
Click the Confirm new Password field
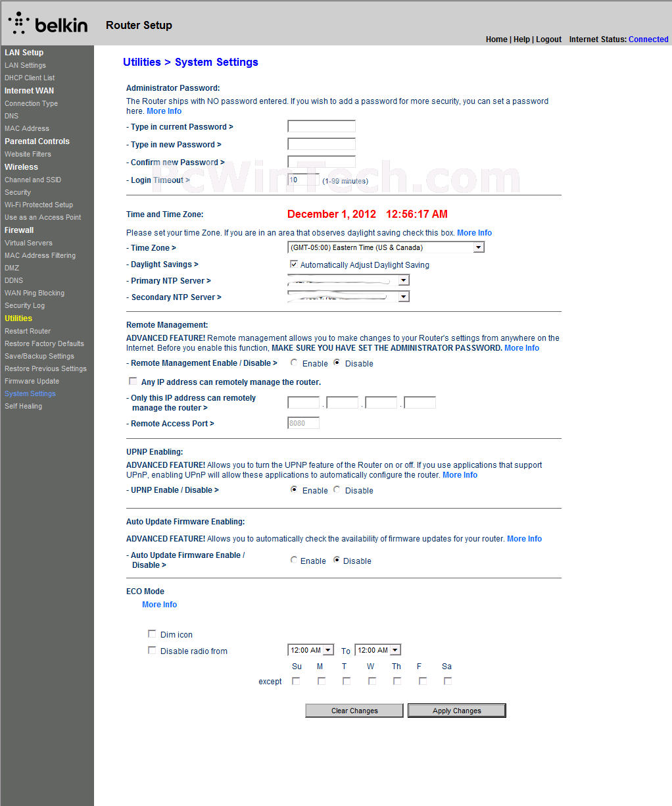coord(322,162)
